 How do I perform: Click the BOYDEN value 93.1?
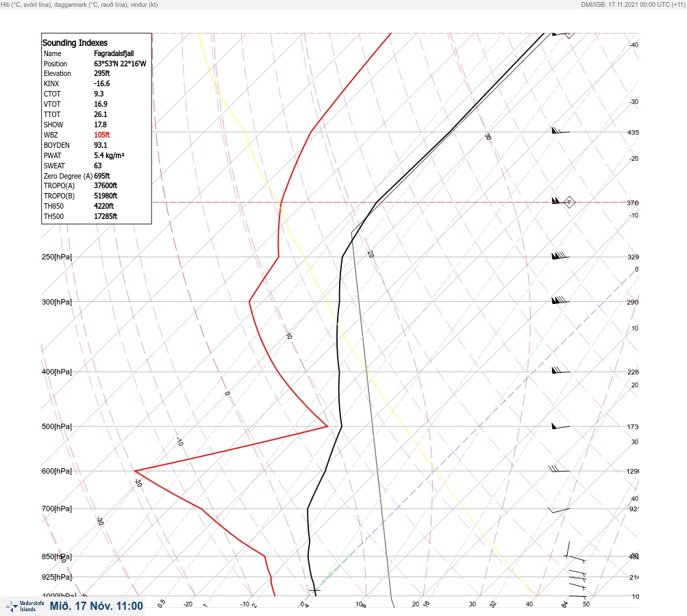click(100, 145)
